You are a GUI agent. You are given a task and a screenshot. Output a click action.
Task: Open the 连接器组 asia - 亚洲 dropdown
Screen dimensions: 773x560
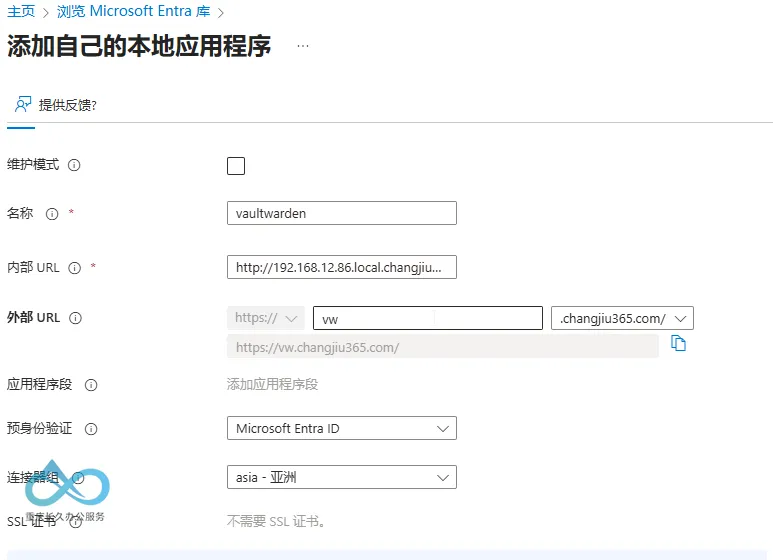(342, 477)
